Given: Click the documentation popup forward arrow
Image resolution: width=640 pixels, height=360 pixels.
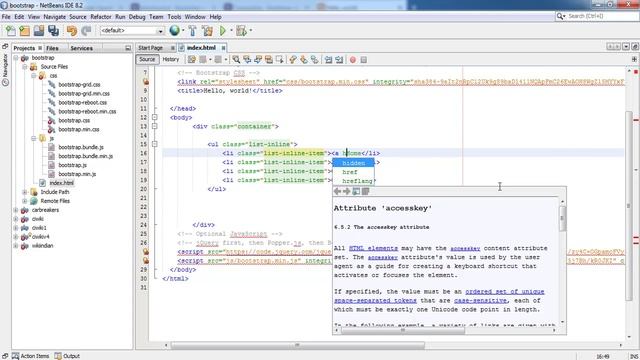Looking at the screenshot, I should pos(347,191).
